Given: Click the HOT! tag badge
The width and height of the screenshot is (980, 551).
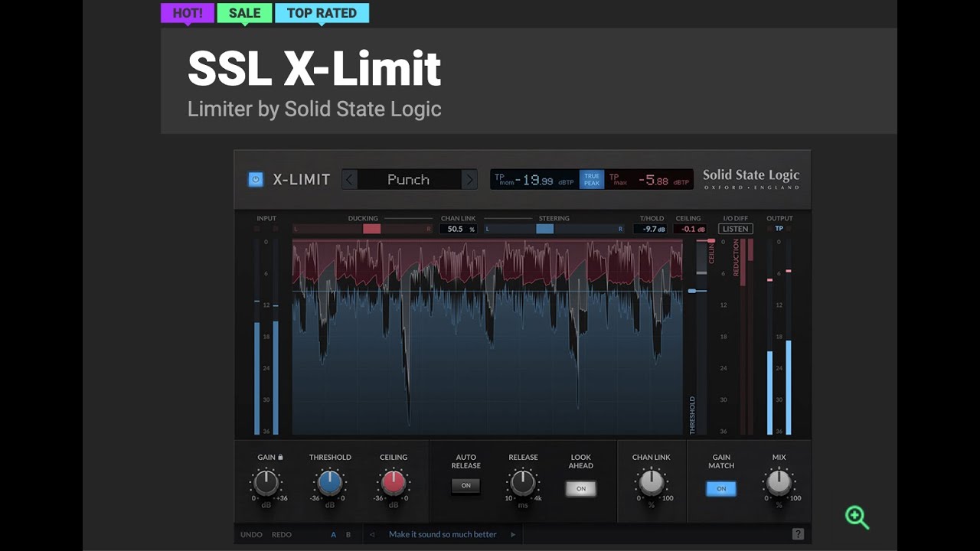Looking at the screenshot, I should (188, 14).
